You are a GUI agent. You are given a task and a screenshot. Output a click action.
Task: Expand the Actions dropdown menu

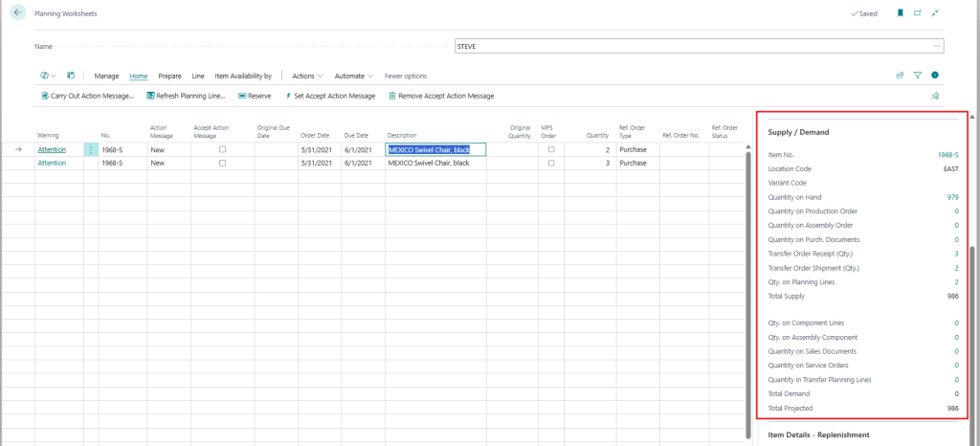point(307,76)
